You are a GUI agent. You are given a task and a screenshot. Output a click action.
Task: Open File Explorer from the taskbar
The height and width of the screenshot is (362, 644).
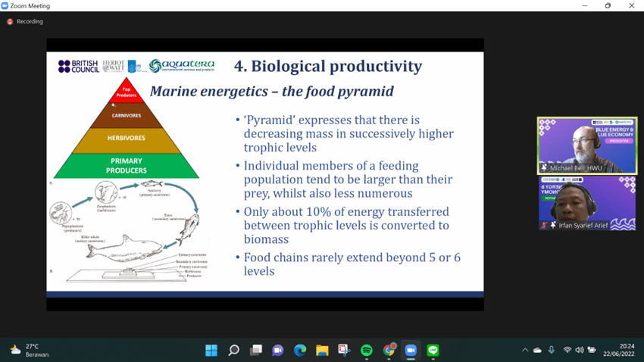[x=322, y=350]
